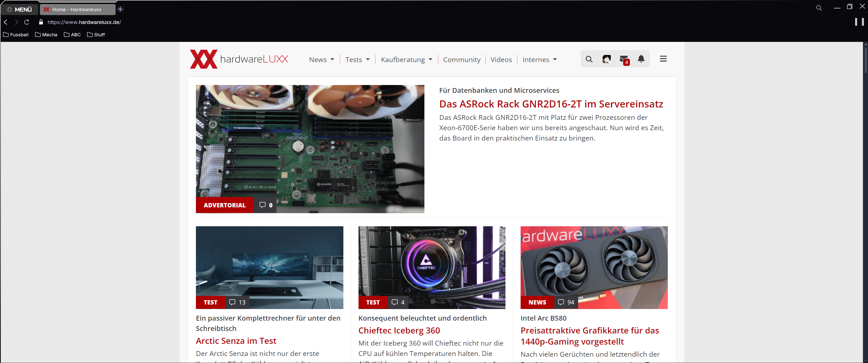Open 'Das ASRock Rack GNR2D16-2T im Servereinsatz' headline
Viewport: 868px width, 363px height.
point(551,104)
